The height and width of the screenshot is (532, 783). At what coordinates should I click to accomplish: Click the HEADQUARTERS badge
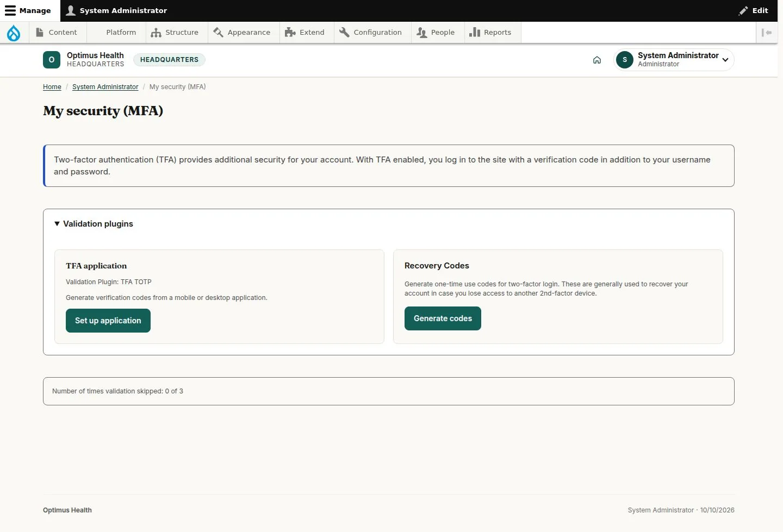coord(169,60)
